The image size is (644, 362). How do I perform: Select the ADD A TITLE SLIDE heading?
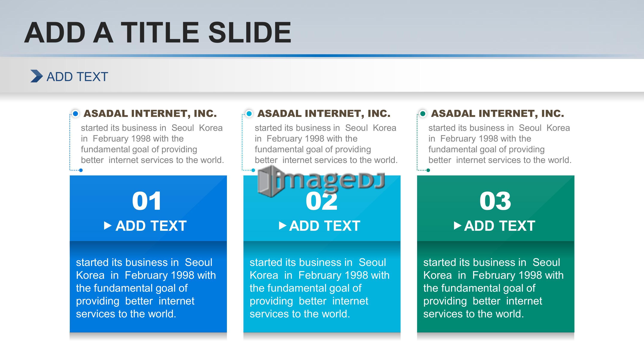pos(158,32)
